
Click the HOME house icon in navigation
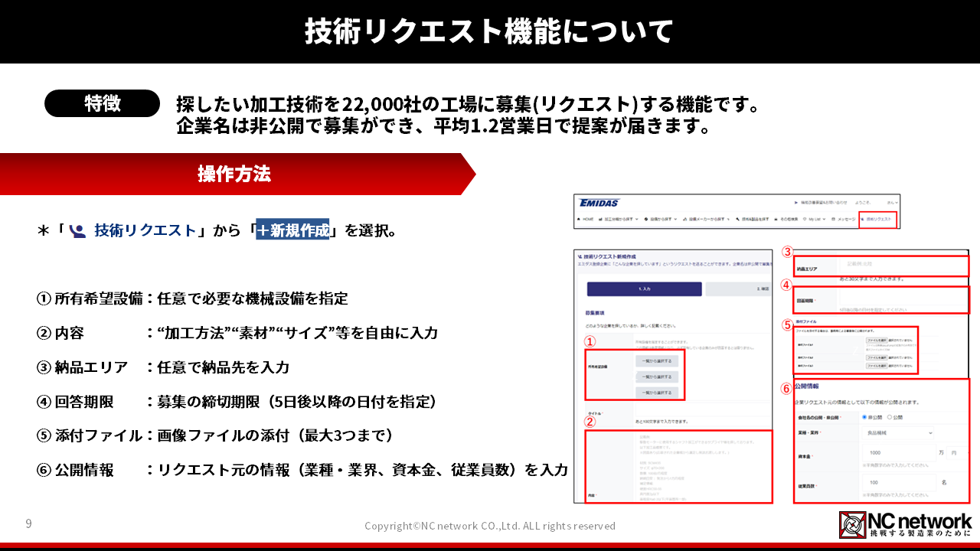tap(579, 219)
